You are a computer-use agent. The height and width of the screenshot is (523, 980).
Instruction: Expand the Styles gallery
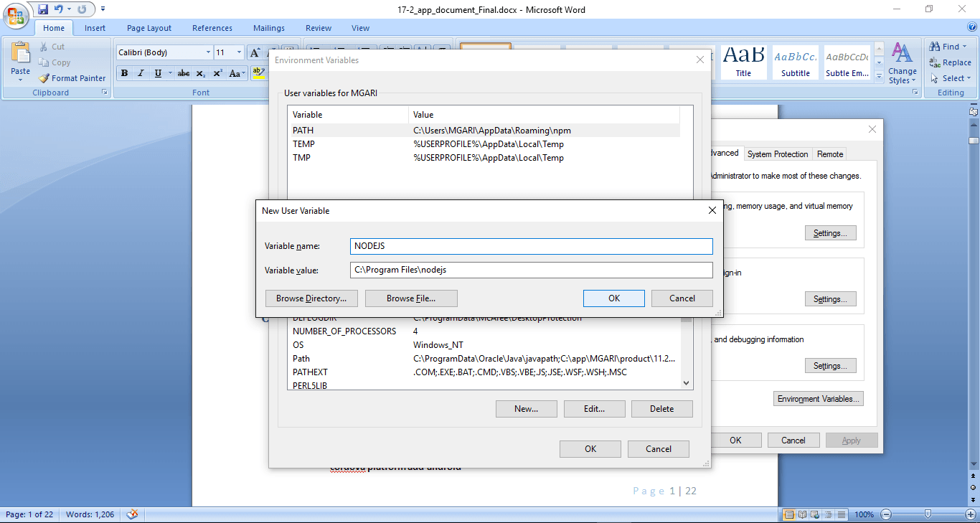(879, 75)
